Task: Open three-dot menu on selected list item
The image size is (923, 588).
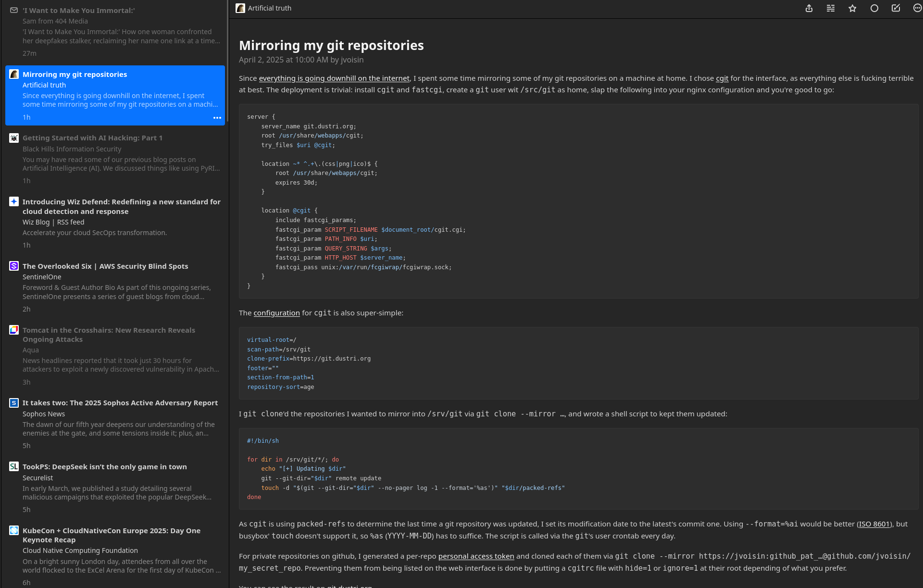Action: click(217, 118)
